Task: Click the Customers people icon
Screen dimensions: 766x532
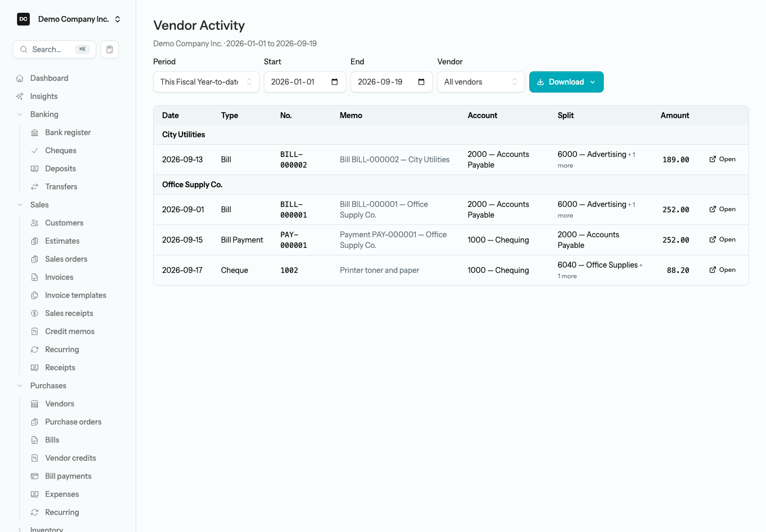Action: click(35, 223)
